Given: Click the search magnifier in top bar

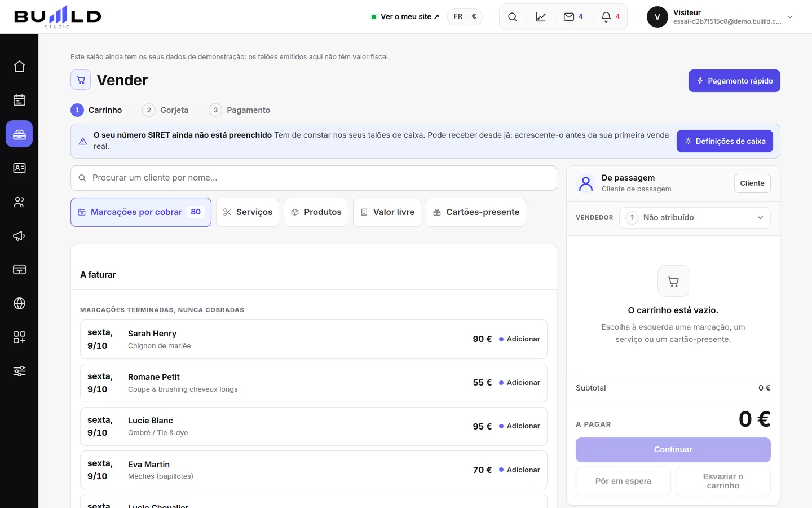Looking at the screenshot, I should click(x=513, y=17).
